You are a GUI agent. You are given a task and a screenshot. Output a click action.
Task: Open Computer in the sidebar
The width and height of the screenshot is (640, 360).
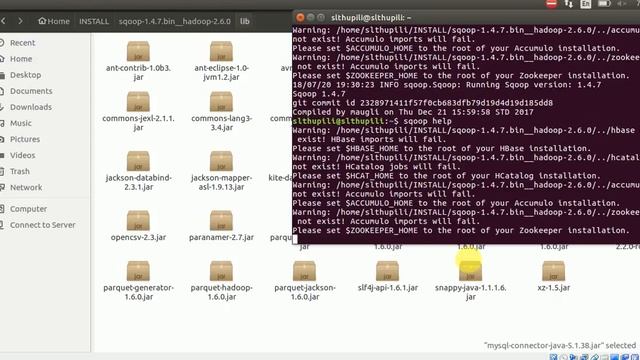click(x=28, y=209)
